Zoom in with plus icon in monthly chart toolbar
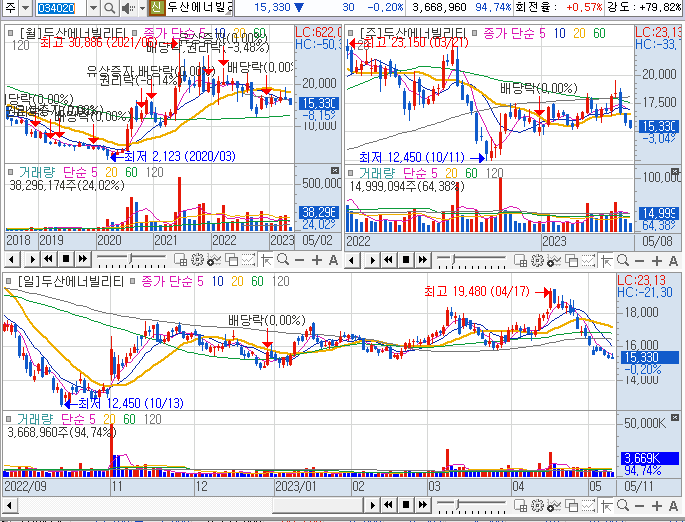685x522 pixels. (317, 260)
